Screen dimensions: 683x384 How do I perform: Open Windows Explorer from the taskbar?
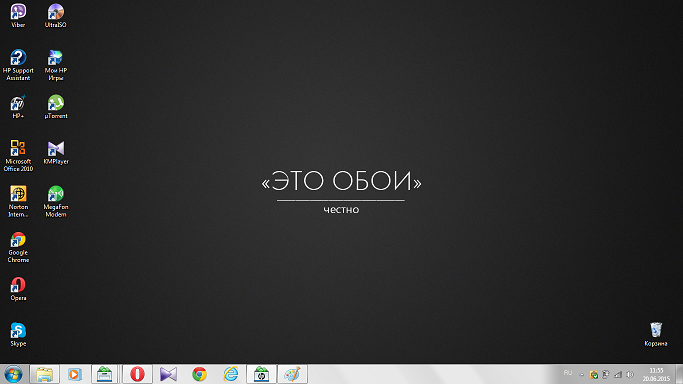[x=44, y=374]
